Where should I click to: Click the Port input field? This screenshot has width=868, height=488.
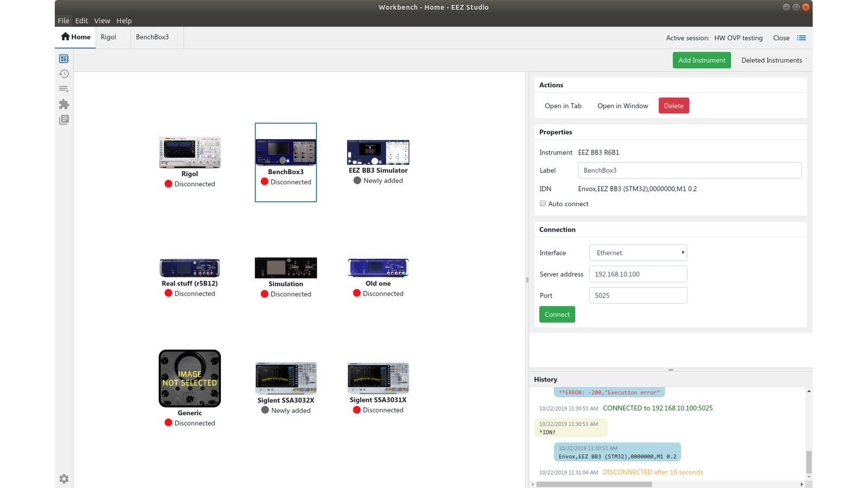[638, 296]
